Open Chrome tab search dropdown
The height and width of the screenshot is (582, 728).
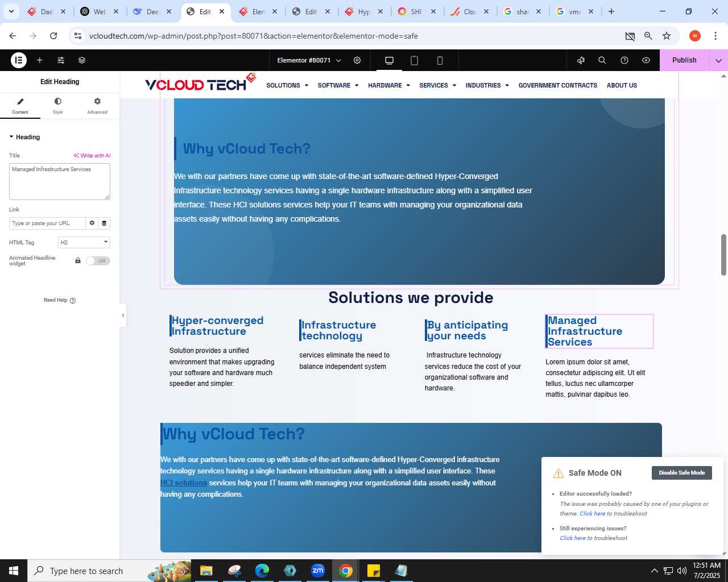pos(11,11)
